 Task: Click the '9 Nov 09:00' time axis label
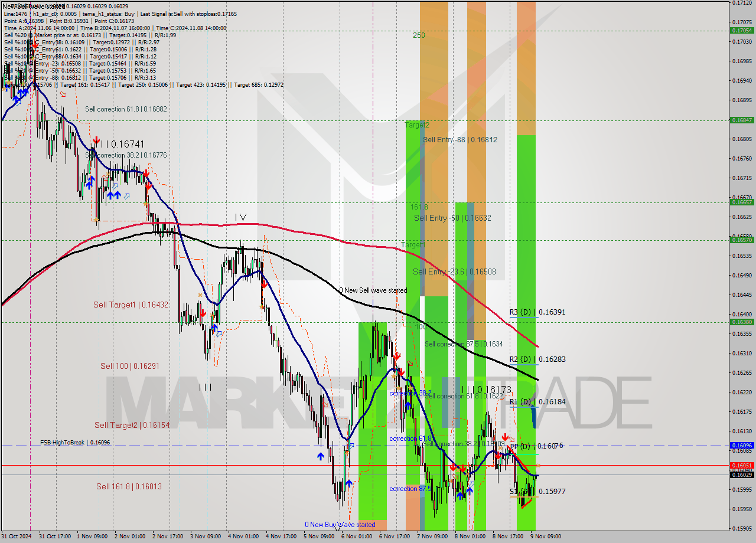coord(546,537)
